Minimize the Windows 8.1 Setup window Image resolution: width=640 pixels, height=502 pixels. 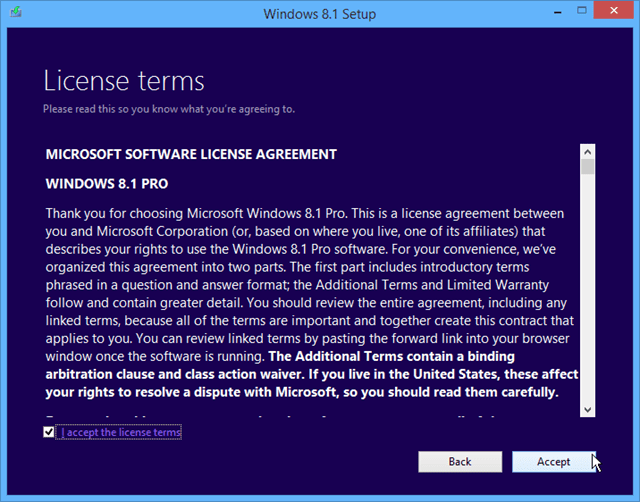pyautogui.click(x=558, y=12)
